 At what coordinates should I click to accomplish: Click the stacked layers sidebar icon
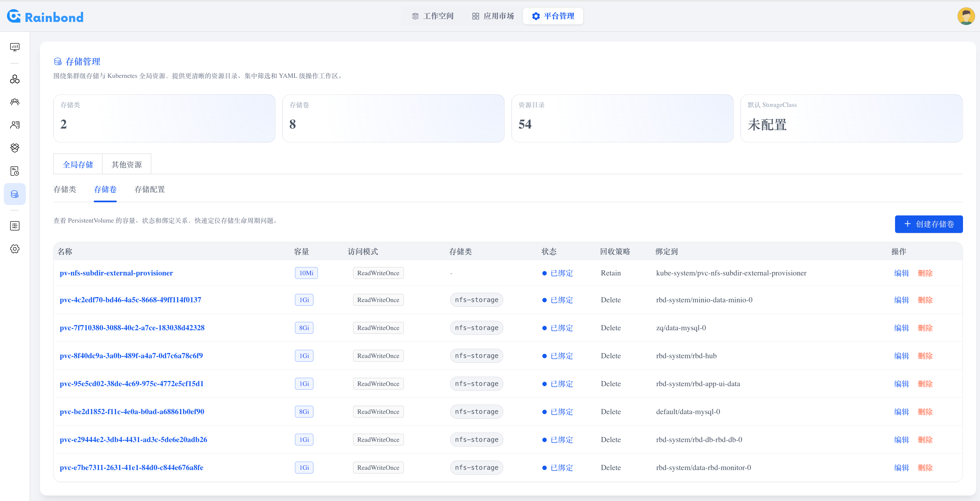(15, 148)
